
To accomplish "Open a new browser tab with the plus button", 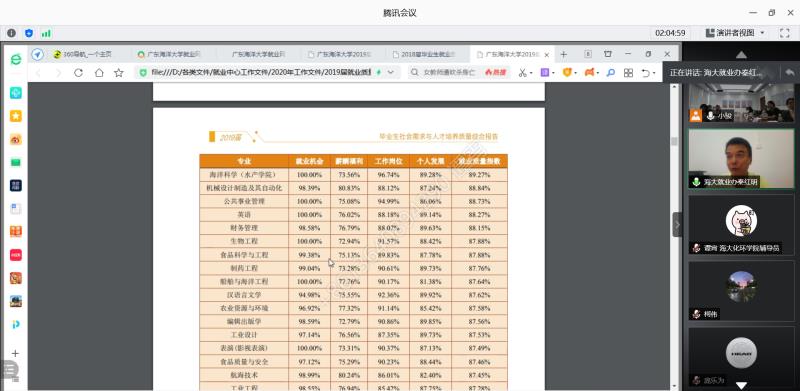I will click(563, 54).
